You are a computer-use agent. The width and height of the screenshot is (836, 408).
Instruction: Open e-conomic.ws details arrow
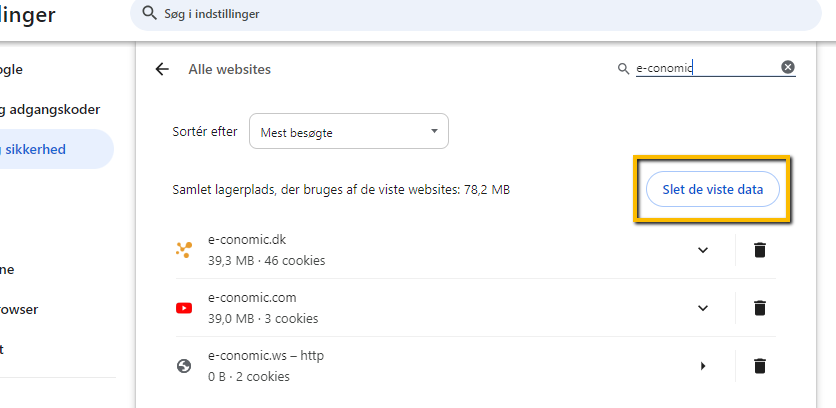(703, 366)
